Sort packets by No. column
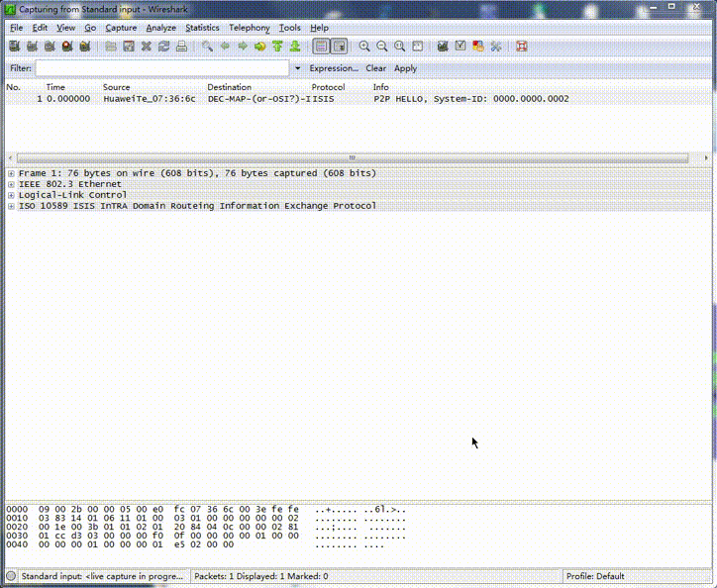 (x=14, y=87)
